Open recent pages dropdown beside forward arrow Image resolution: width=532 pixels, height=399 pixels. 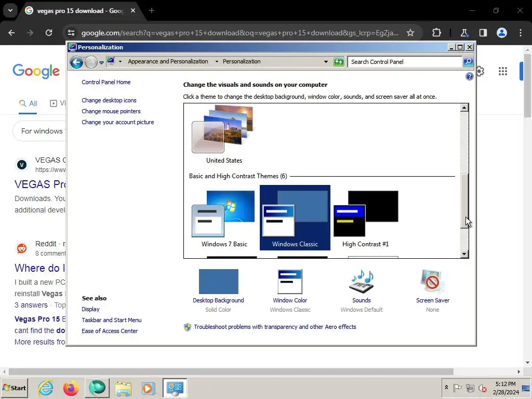coord(101,62)
